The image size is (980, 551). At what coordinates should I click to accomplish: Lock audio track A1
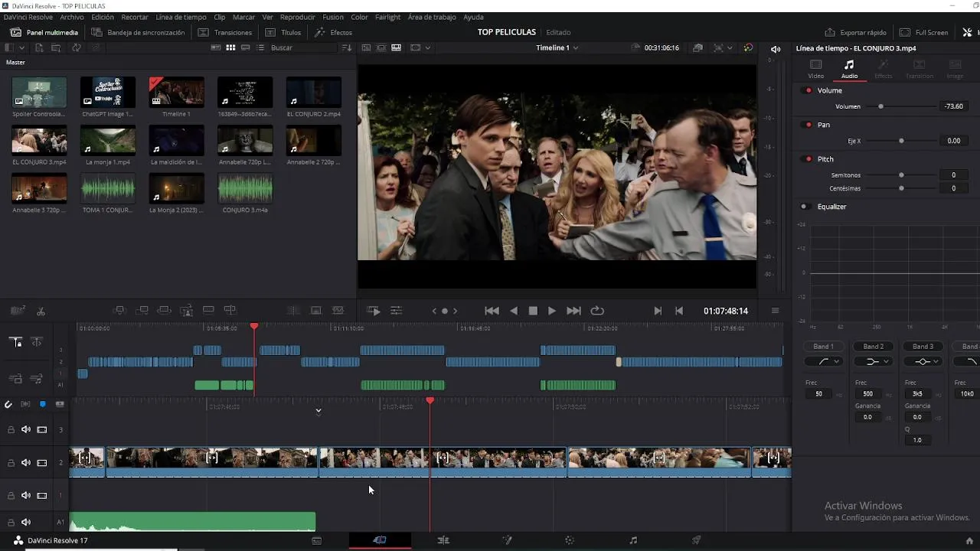point(11,523)
